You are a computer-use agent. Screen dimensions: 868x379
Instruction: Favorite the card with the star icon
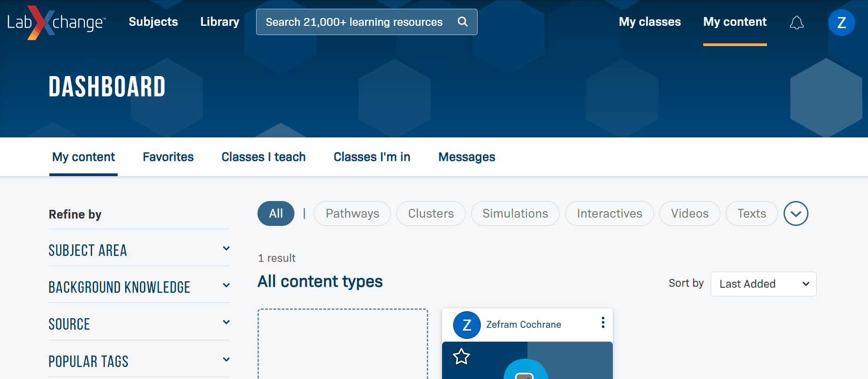tap(461, 356)
